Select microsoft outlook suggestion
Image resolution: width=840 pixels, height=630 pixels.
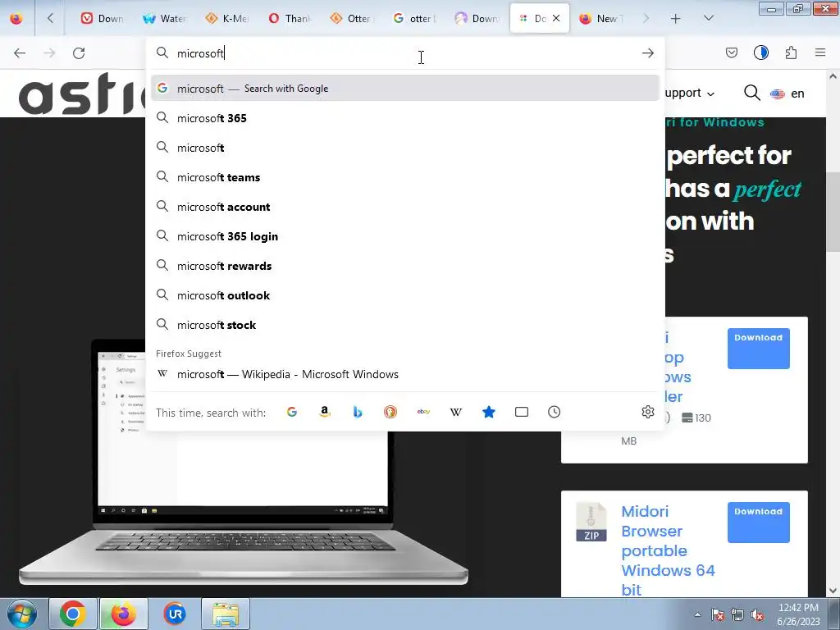[405, 295]
